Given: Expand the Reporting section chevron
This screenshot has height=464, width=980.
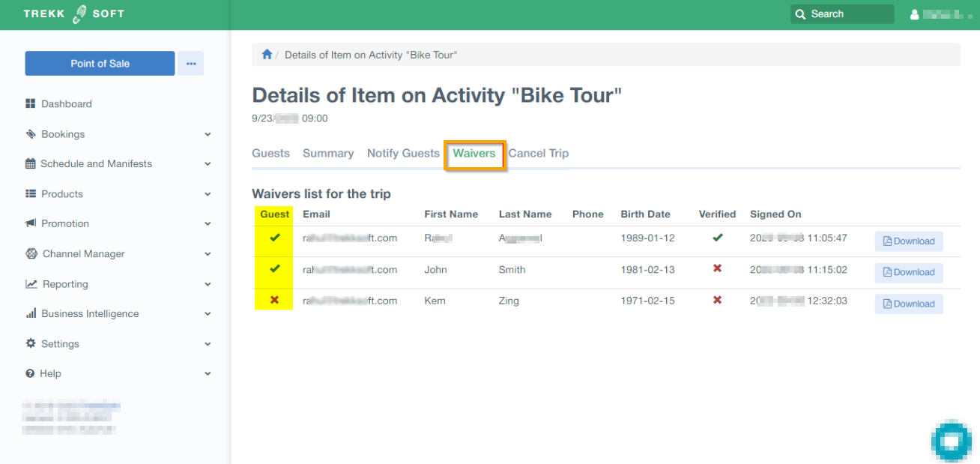Looking at the screenshot, I should pos(208,284).
